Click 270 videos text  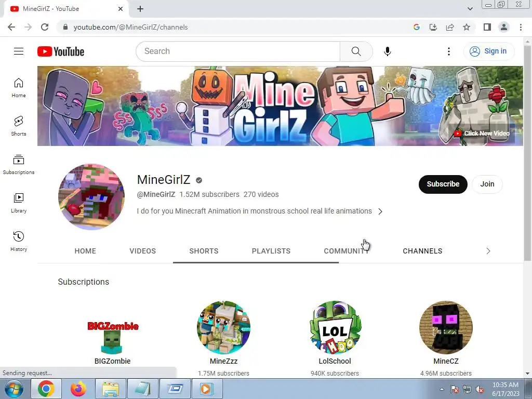[x=261, y=194]
